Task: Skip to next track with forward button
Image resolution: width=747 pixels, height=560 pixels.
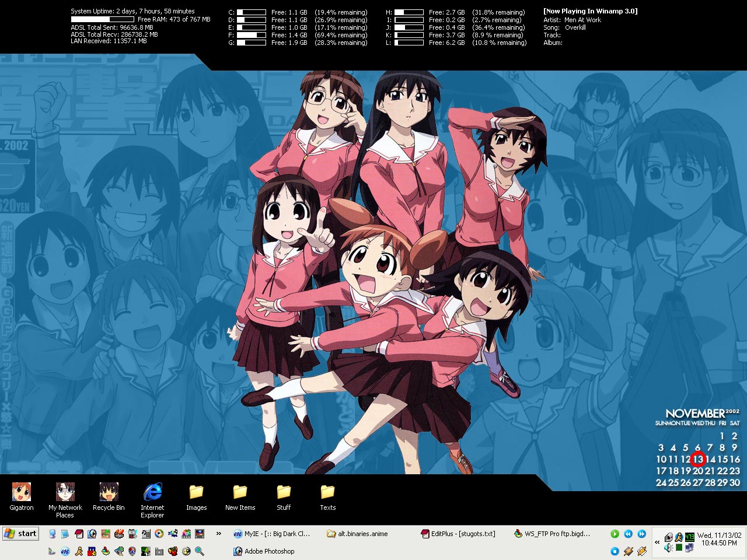Action: point(641,534)
